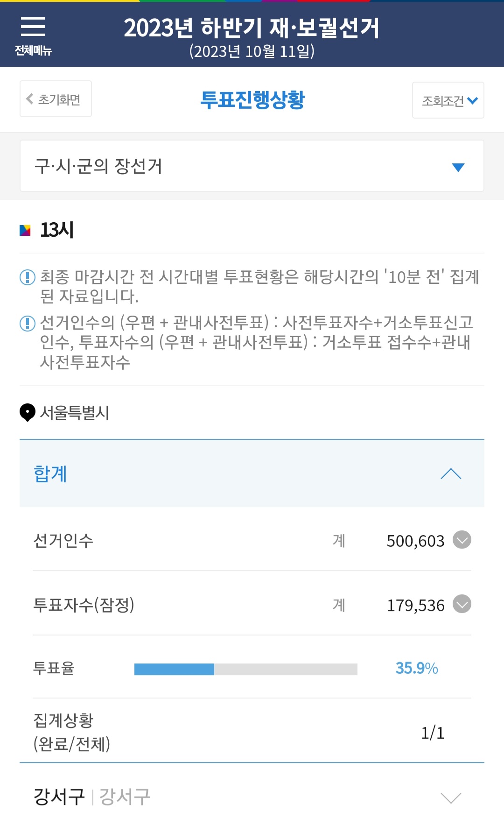Open the 조회조건 filter dropdown
The image size is (504, 818).
[448, 100]
